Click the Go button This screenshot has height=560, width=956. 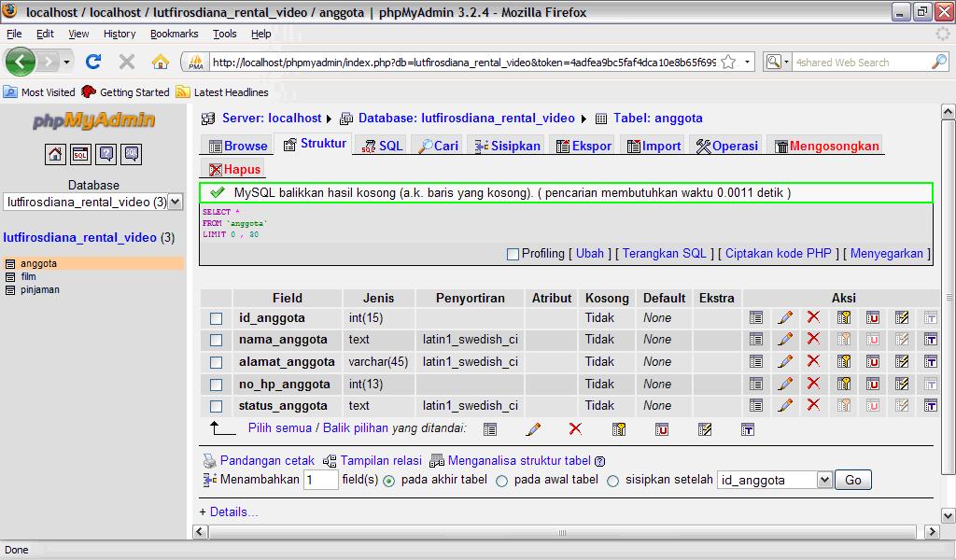click(x=853, y=480)
